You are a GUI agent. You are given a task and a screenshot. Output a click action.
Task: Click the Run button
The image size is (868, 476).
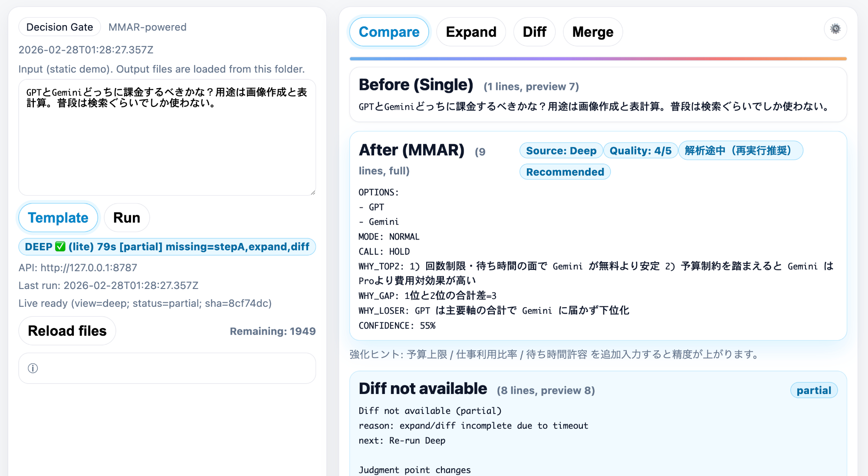tap(127, 217)
